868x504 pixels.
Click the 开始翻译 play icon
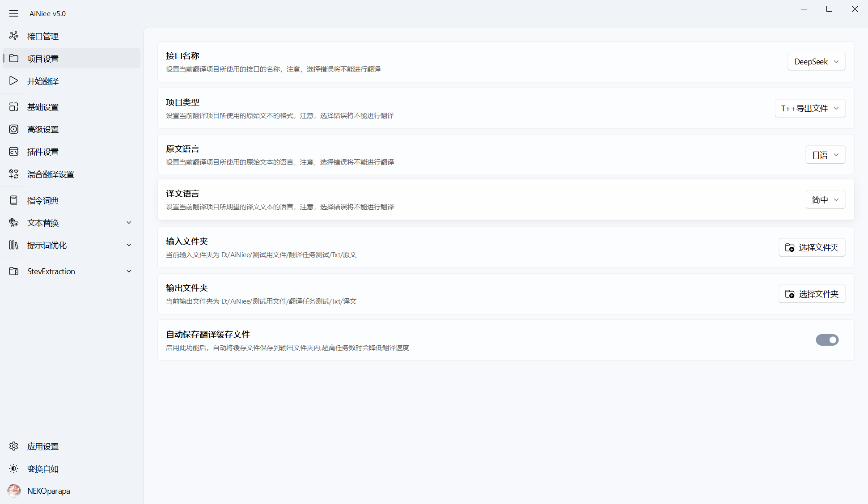pos(14,80)
